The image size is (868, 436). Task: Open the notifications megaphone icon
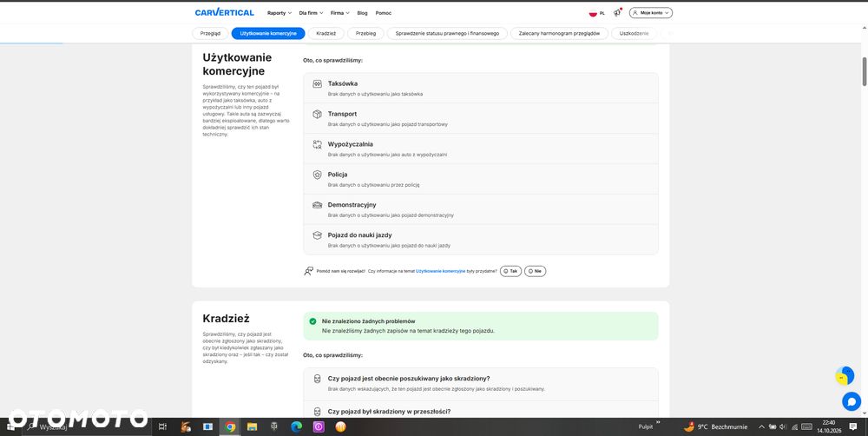617,12
